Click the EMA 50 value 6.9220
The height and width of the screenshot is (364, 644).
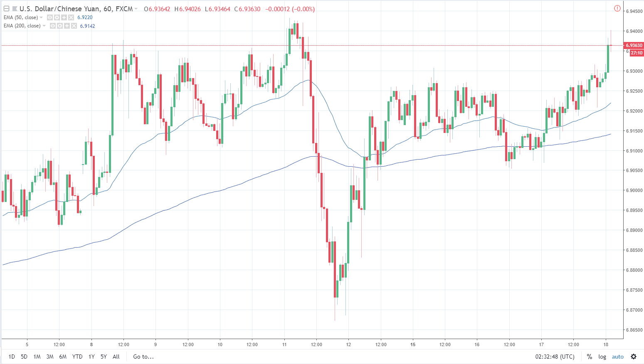[85, 17]
